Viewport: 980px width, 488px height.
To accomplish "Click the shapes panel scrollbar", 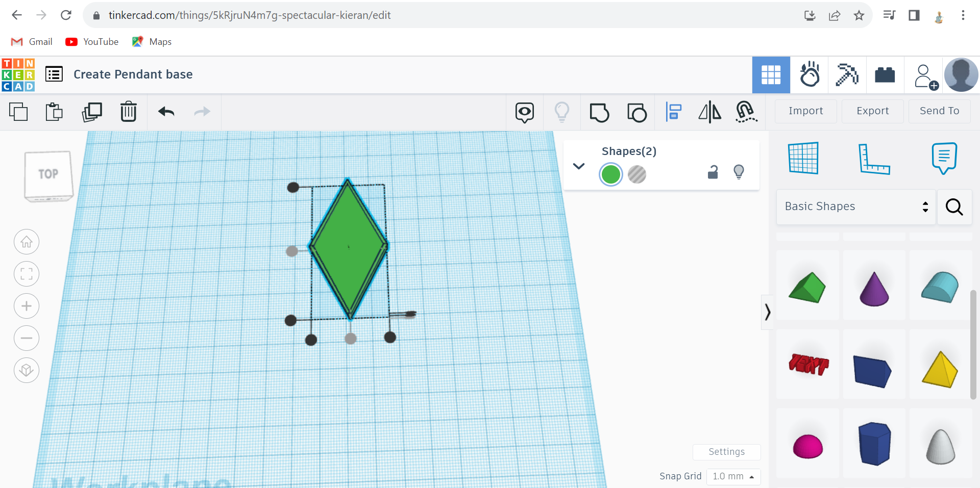I will point(973,344).
